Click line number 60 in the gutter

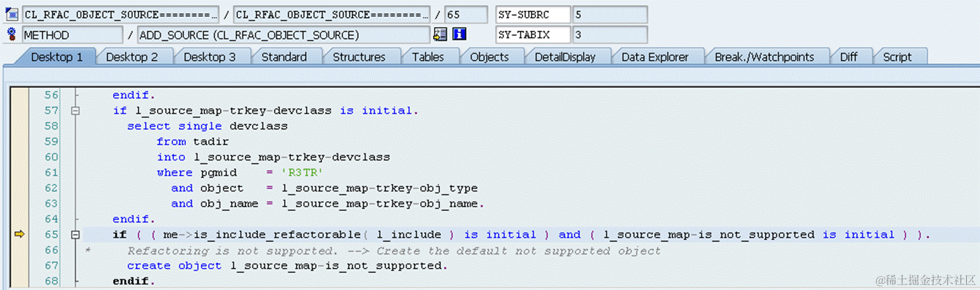51,157
